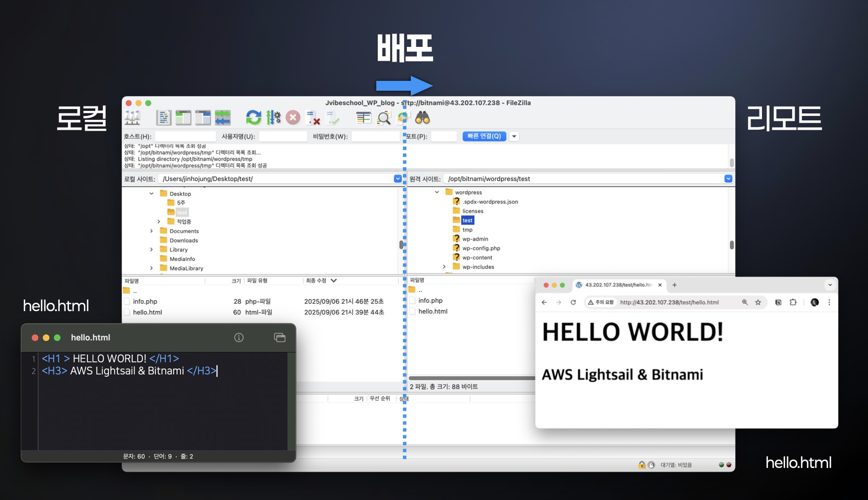868x500 pixels.
Task: Open the FileZilla Site Manager icon
Action: (132, 118)
